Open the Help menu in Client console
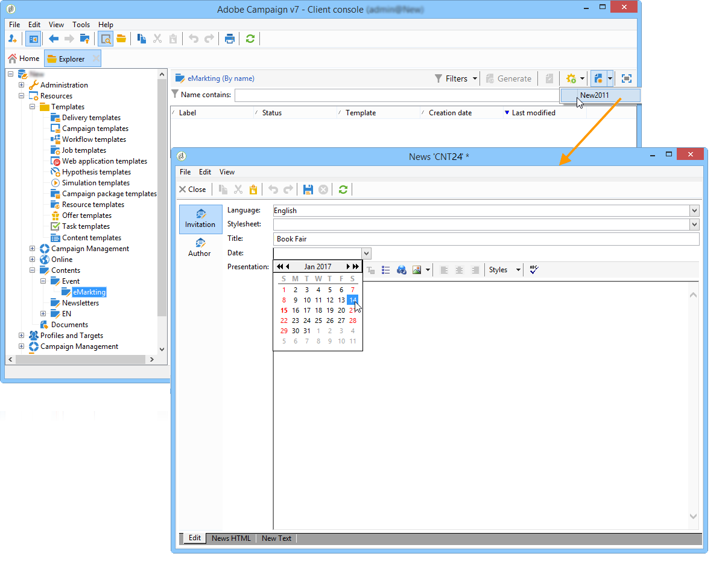 point(106,25)
